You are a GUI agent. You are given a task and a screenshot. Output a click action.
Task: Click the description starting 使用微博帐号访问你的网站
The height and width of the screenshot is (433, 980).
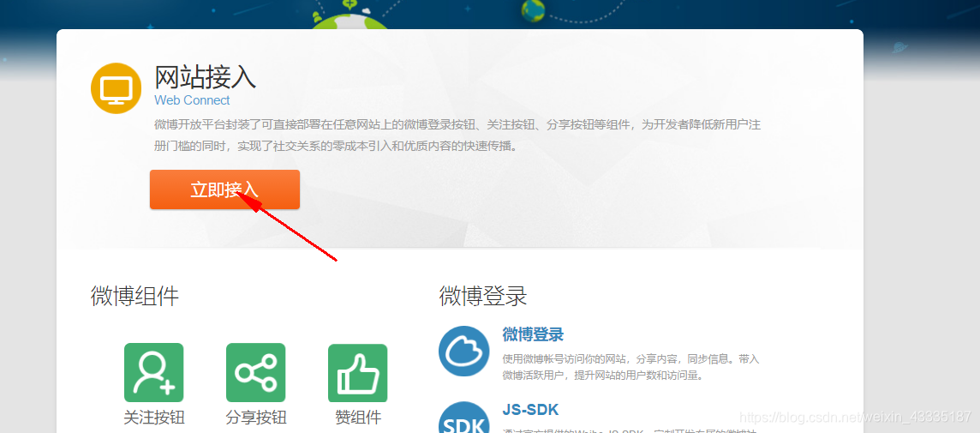click(x=630, y=367)
